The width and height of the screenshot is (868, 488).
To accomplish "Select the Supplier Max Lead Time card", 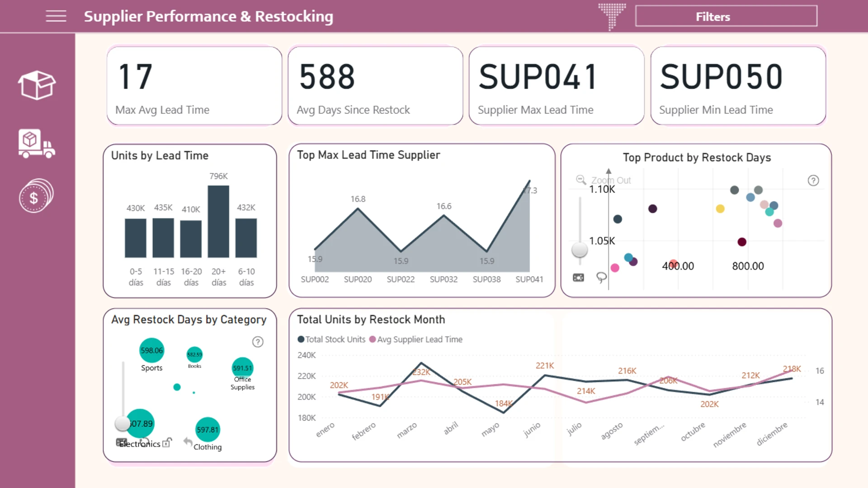I will 557,85.
